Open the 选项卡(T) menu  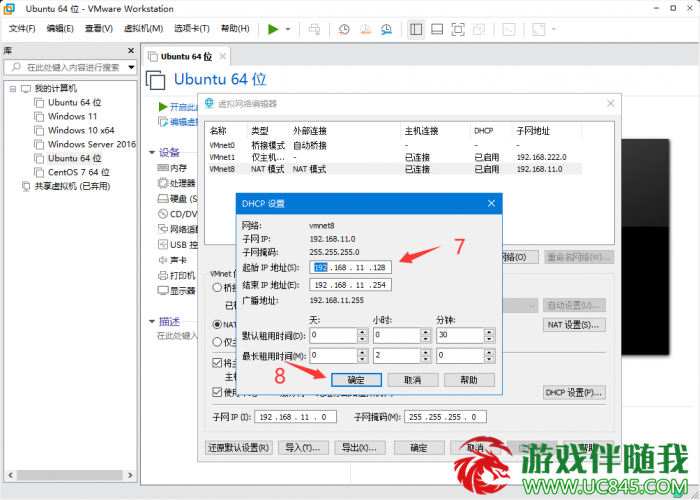click(192, 29)
